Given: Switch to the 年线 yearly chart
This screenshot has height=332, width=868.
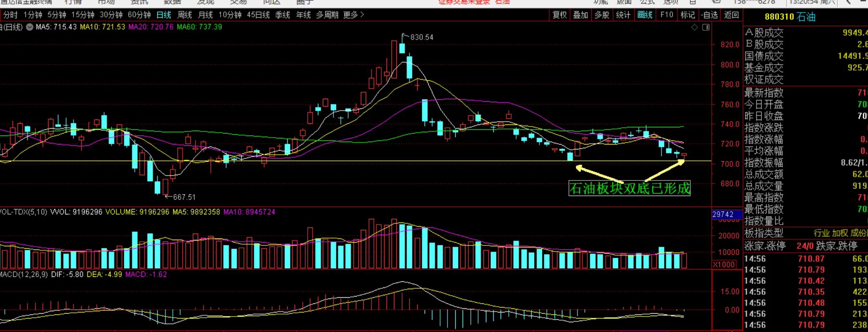Looking at the screenshot, I should pyautogui.click(x=303, y=15).
